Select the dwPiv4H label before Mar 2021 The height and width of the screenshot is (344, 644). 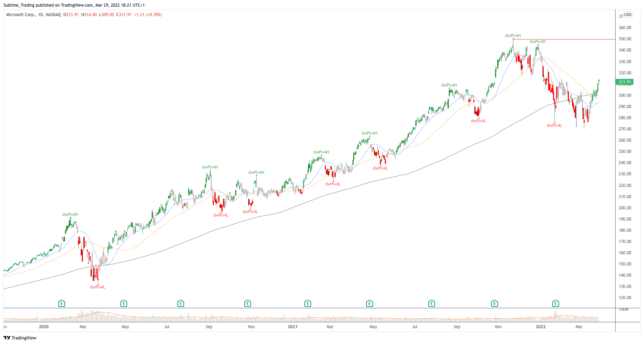(321, 152)
